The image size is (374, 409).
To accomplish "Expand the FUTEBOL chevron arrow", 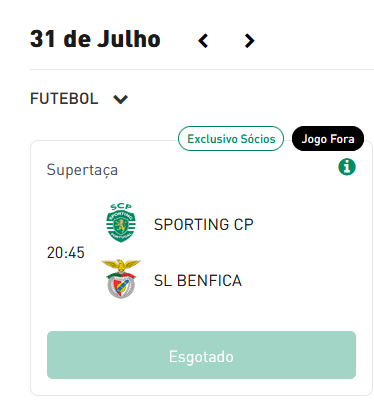I will coord(121,99).
